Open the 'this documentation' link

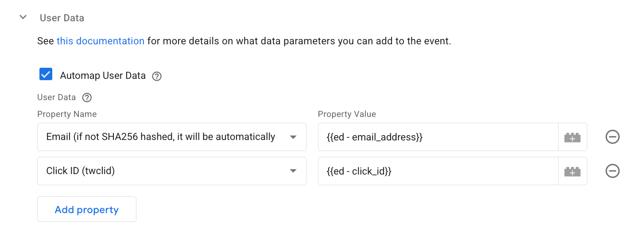[101, 41]
